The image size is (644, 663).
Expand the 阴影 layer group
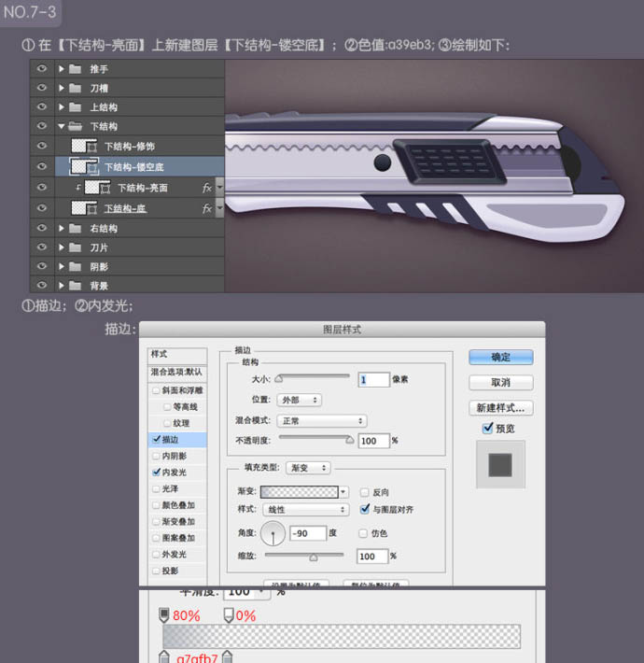click(x=62, y=266)
